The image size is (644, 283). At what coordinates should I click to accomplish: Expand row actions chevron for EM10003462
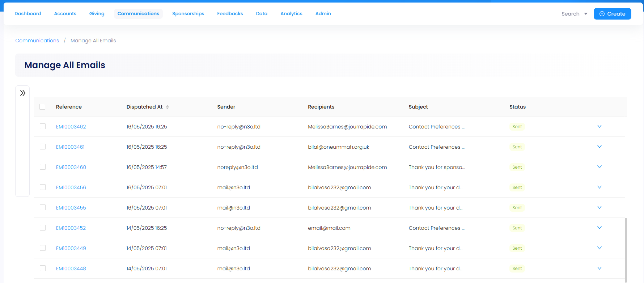[599, 126]
